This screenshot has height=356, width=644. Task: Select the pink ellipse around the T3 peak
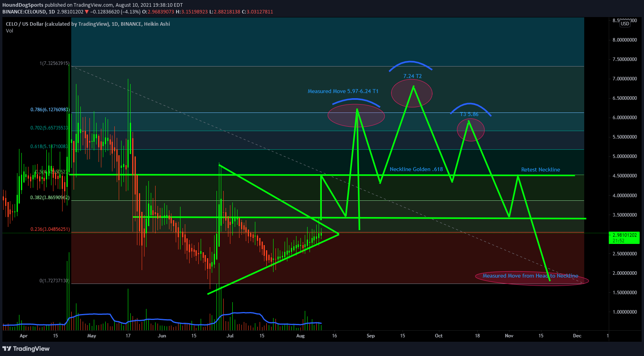click(x=471, y=129)
